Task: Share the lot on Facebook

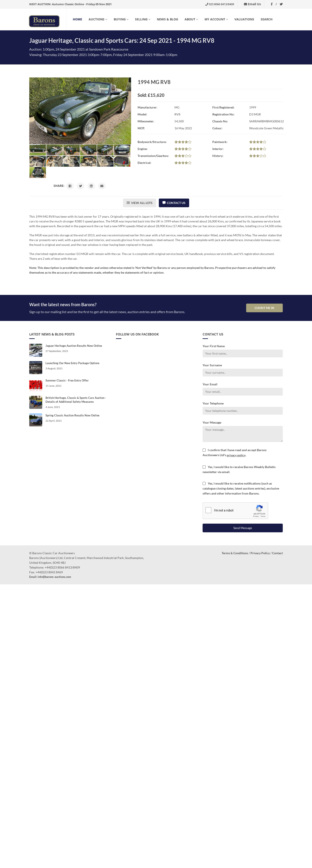Action: [x=70, y=186]
